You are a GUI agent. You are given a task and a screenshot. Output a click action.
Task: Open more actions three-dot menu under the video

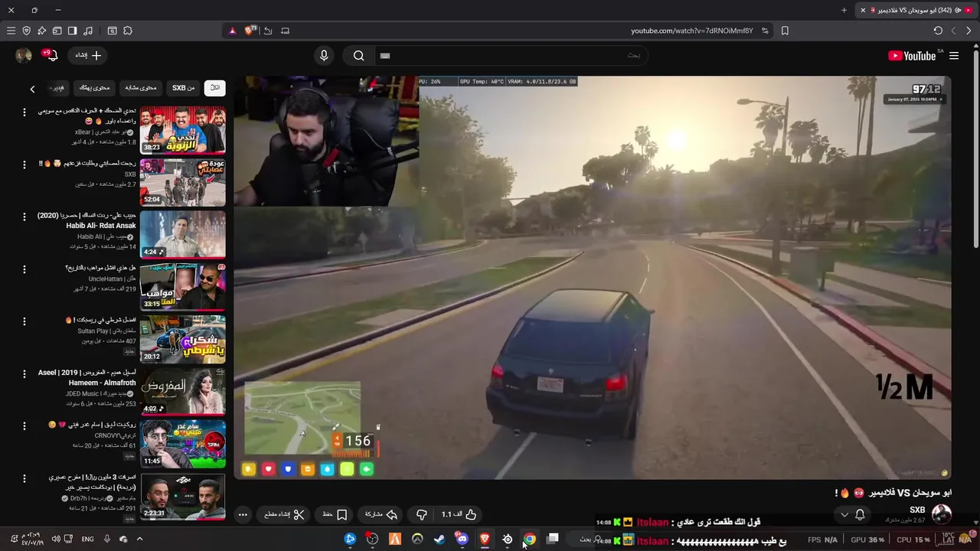243,514
